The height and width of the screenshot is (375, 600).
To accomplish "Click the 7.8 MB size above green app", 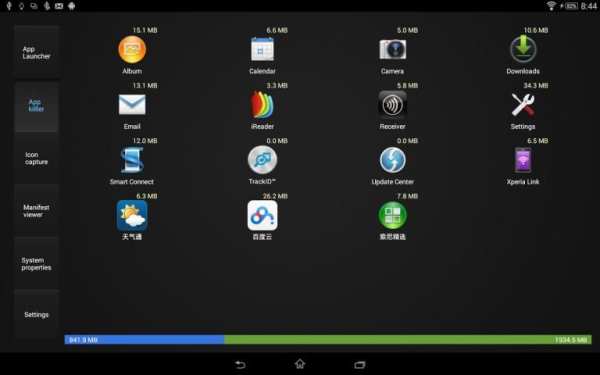I will click(x=407, y=196).
